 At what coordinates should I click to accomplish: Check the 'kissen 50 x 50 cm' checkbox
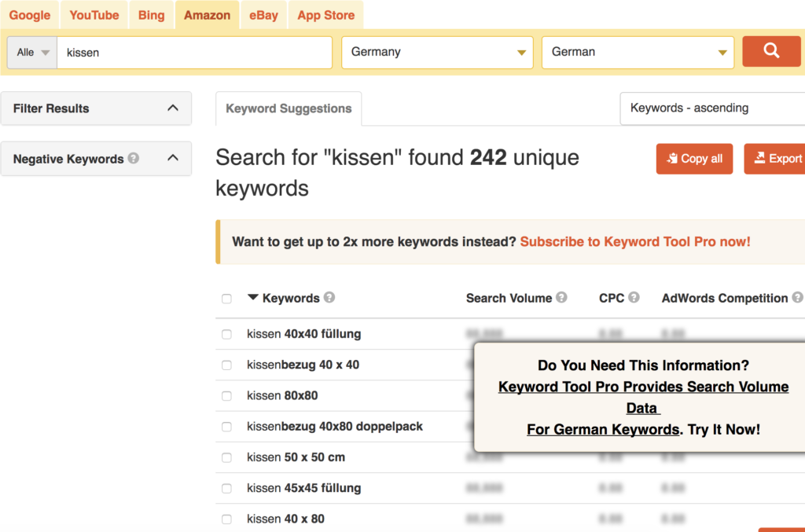[226, 457]
